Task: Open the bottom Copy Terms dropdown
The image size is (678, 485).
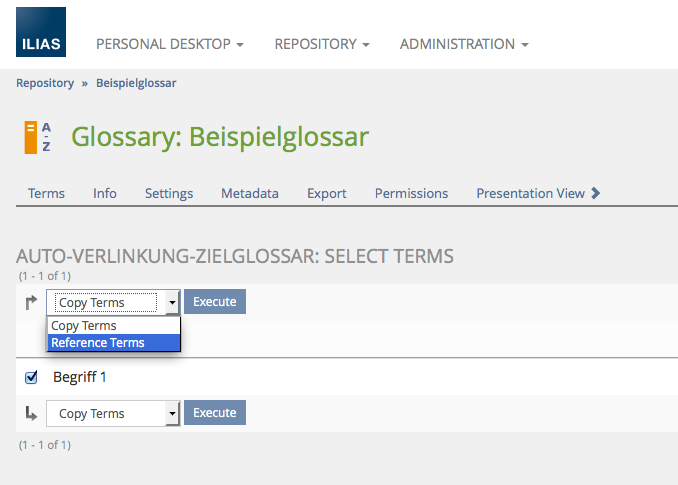Action: coord(112,413)
